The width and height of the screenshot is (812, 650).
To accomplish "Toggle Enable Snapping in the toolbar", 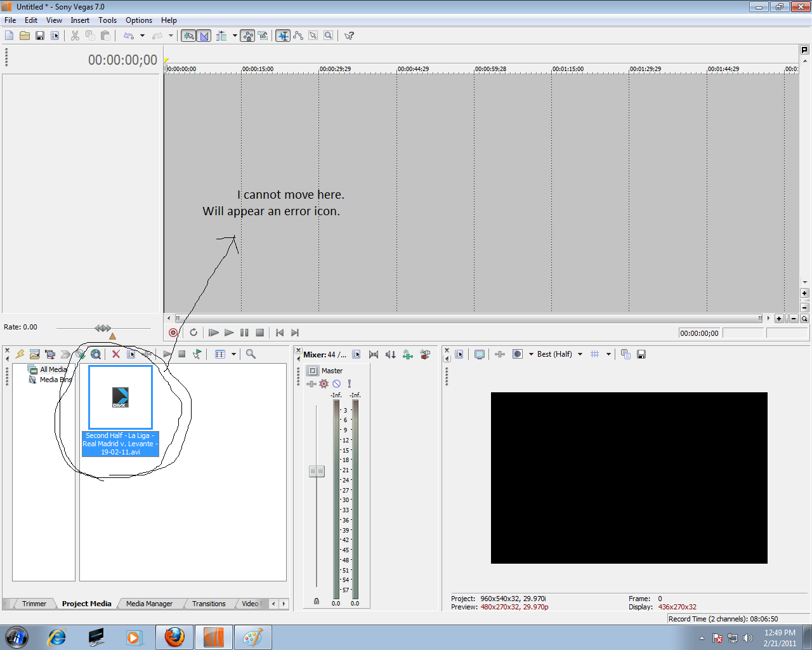I will pyautogui.click(x=188, y=36).
